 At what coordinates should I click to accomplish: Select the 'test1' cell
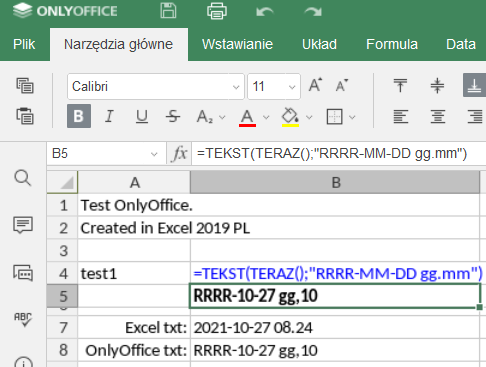point(134,273)
